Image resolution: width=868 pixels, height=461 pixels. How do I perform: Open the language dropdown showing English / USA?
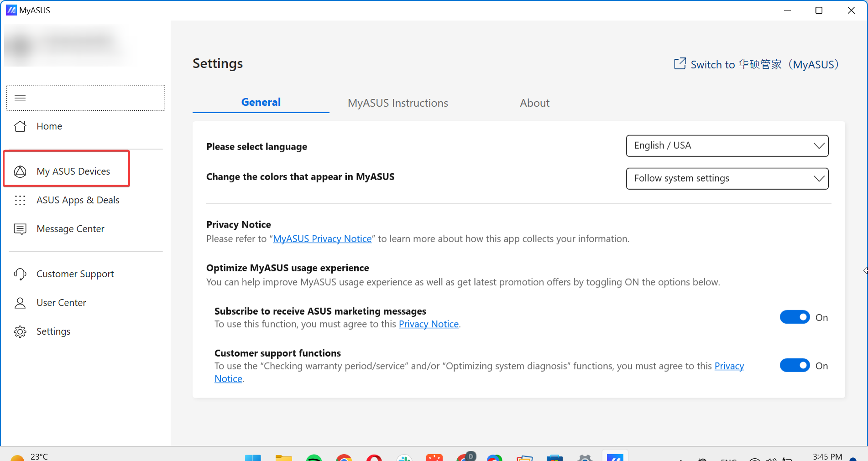click(x=727, y=146)
